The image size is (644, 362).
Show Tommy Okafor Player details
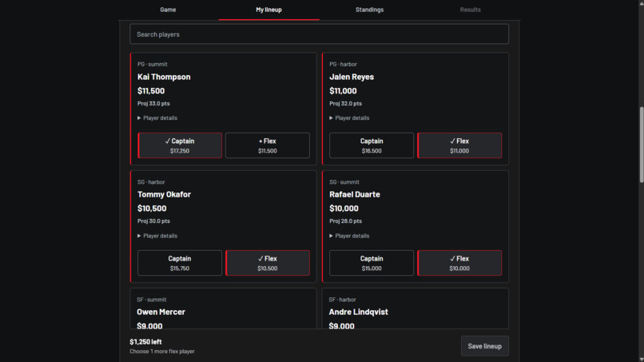[x=157, y=236]
